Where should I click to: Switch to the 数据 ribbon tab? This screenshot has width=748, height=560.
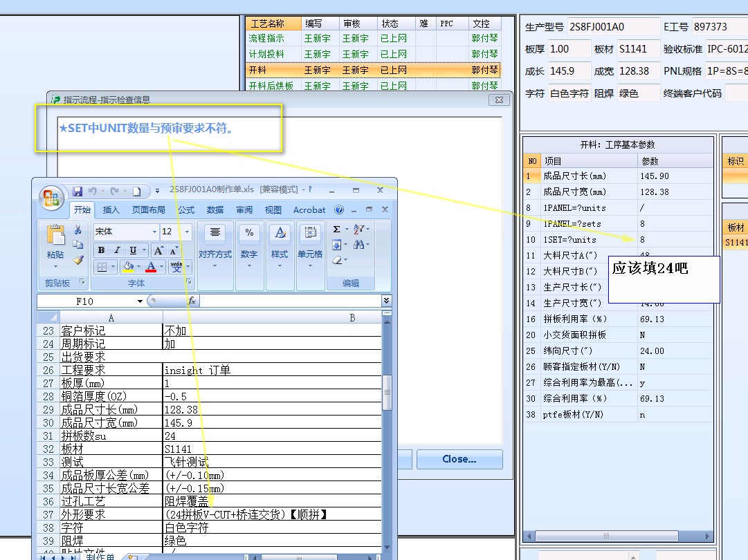215,209
